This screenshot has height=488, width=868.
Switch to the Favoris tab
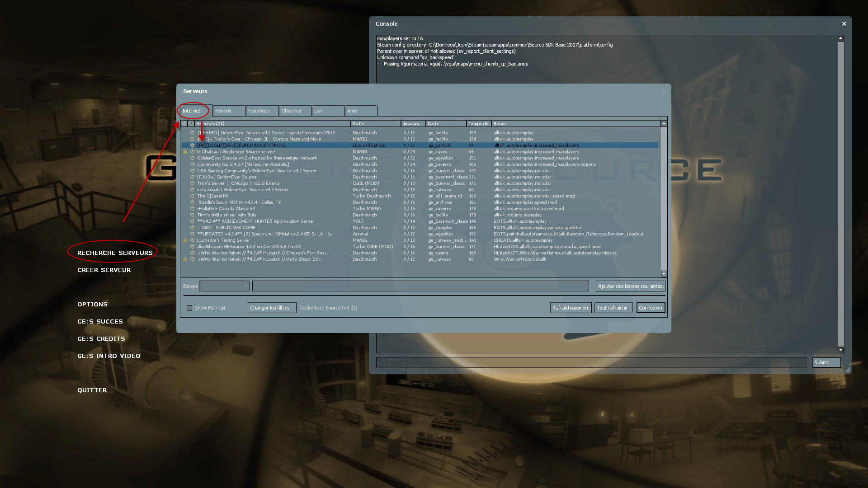pos(228,111)
